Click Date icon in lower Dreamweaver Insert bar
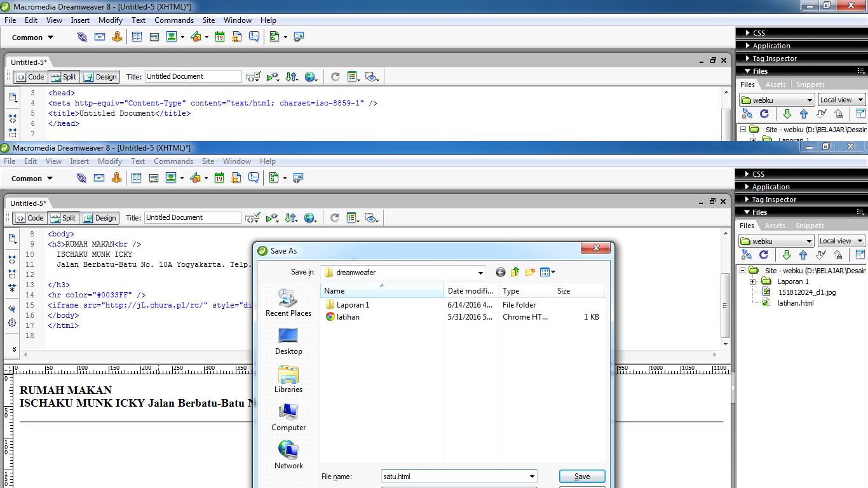This screenshot has width=868, height=488. pyautogui.click(x=219, y=179)
